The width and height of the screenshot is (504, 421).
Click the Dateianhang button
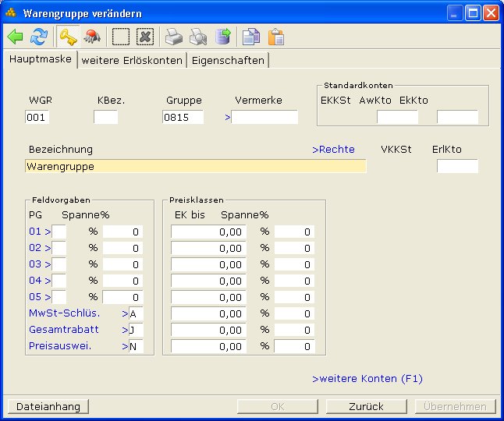coord(48,406)
